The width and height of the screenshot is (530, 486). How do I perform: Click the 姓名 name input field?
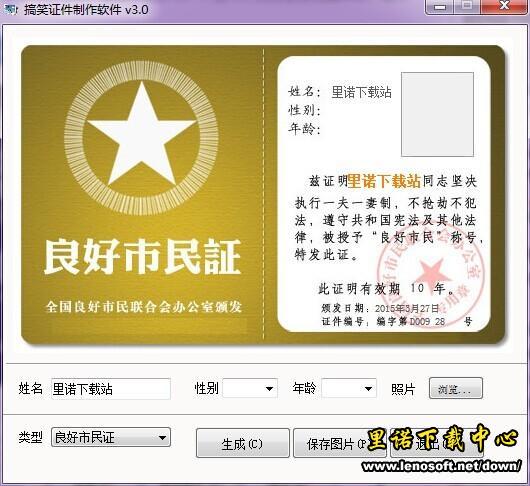111,389
